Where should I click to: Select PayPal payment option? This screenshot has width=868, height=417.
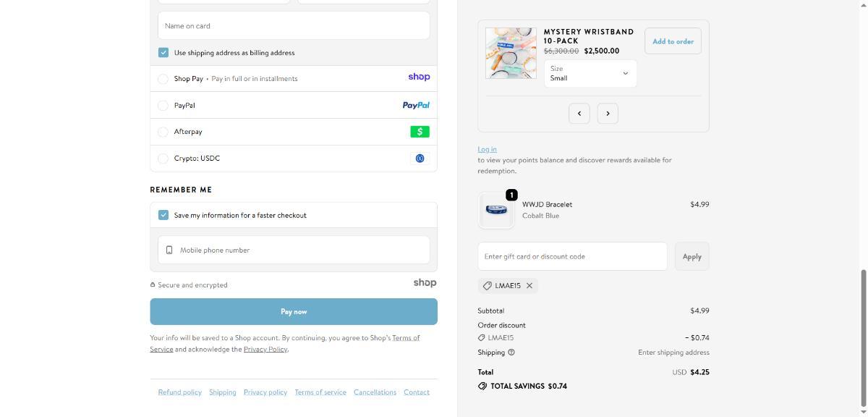(163, 106)
